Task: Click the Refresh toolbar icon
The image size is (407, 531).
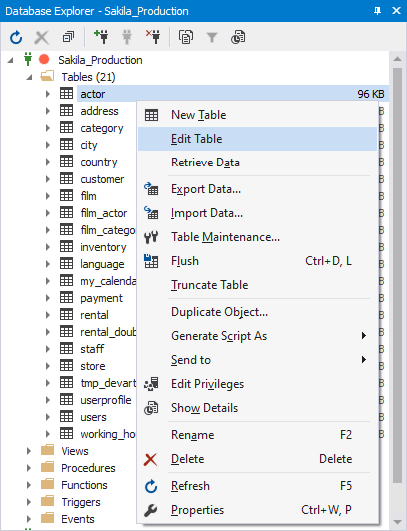Action: click(16, 37)
